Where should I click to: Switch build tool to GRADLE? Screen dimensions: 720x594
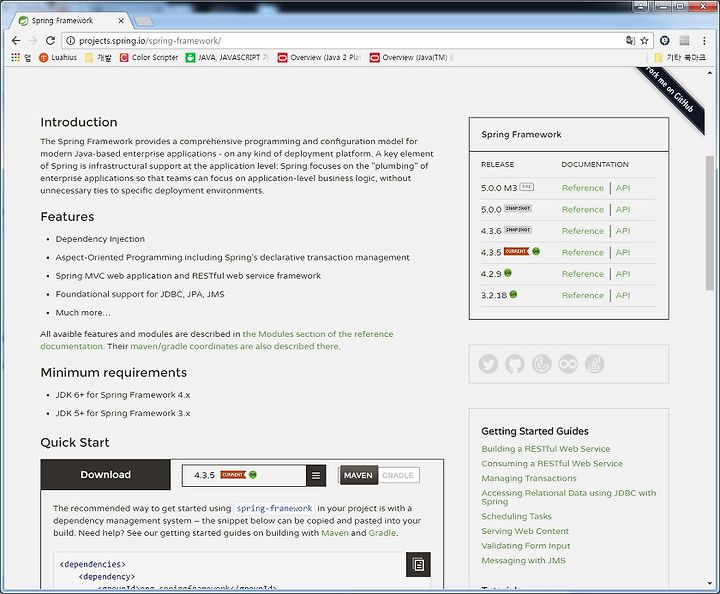click(398, 476)
